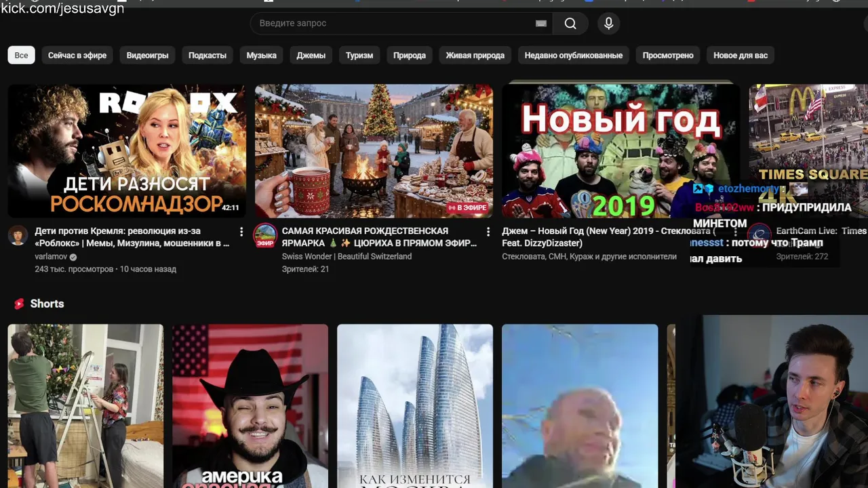The image size is (868, 488).
Task: Select the 'Видеоигры' filter chip
Action: [x=147, y=56]
